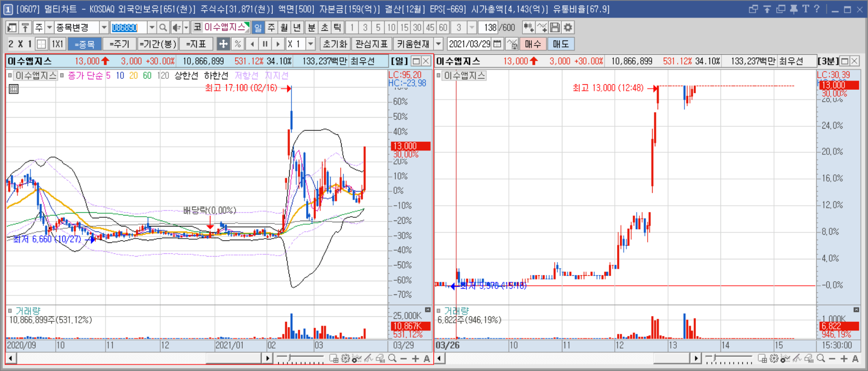The height and width of the screenshot is (371, 868).
Task: Select the 월 monthly period button
Action: point(284,27)
